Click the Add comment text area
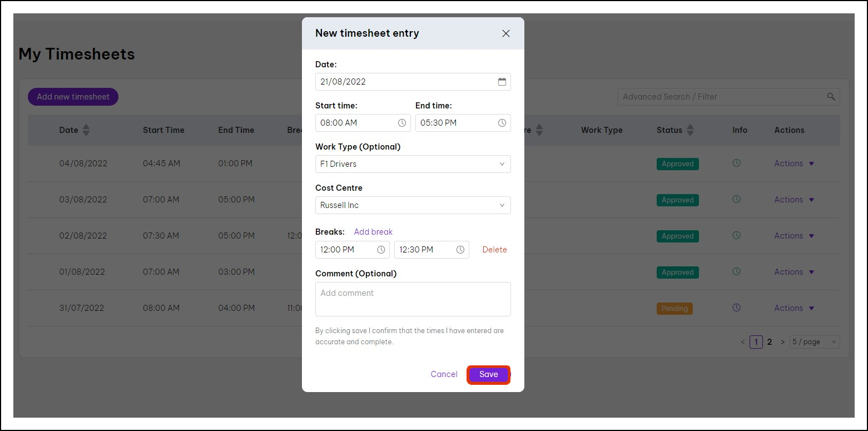Screen dimensions: 868x431 [413, 299]
